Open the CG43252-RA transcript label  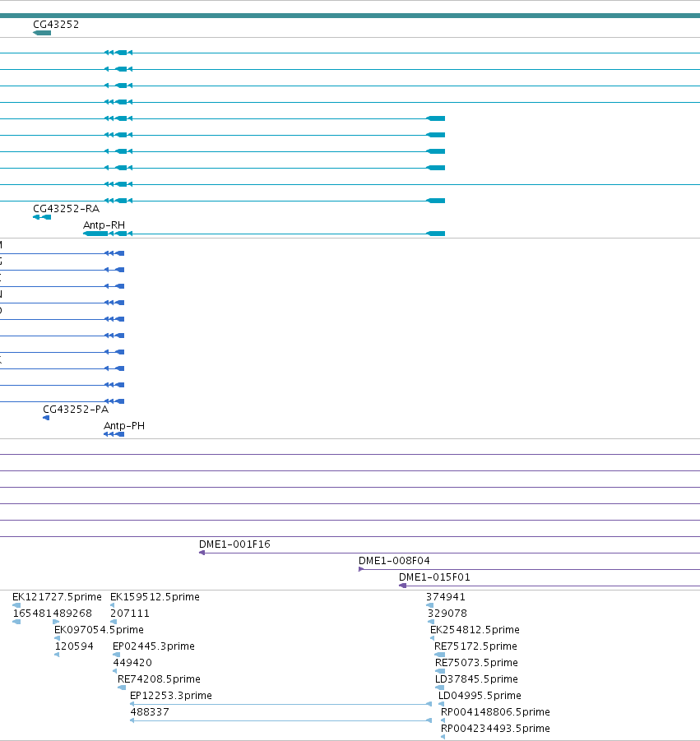coord(66,208)
